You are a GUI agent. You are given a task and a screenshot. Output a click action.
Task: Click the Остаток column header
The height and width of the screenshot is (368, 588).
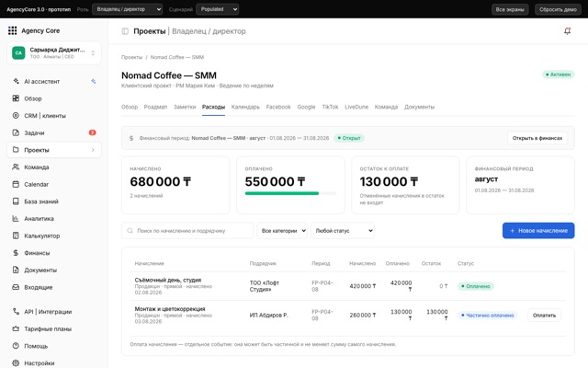[x=431, y=263]
